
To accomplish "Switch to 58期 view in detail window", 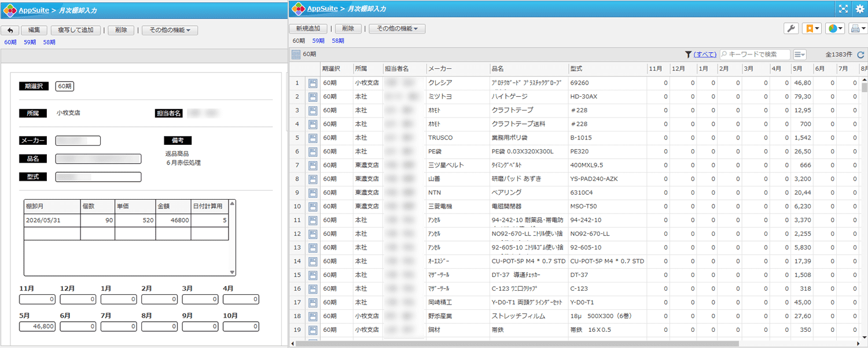I will [x=49, y=42].
